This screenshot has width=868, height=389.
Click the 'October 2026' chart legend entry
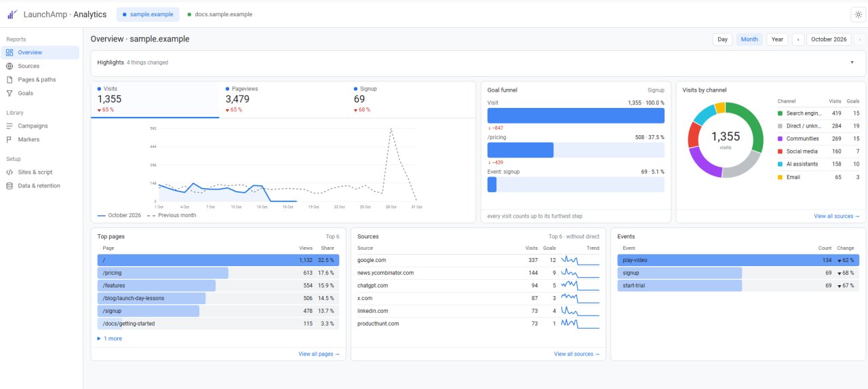coord(119,215)
